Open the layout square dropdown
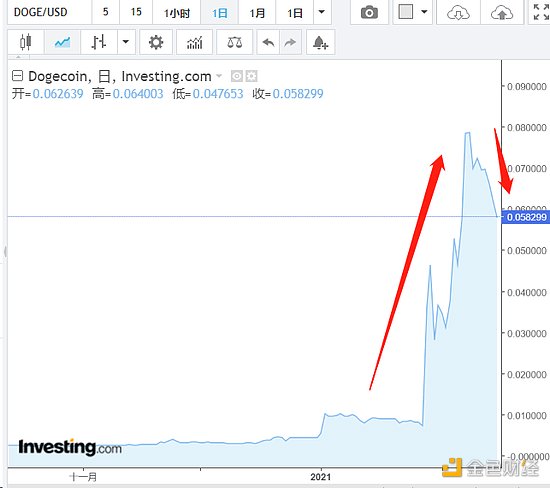This screenshot has width=550, height=488. pyautogui.click(x=412, y=12)
